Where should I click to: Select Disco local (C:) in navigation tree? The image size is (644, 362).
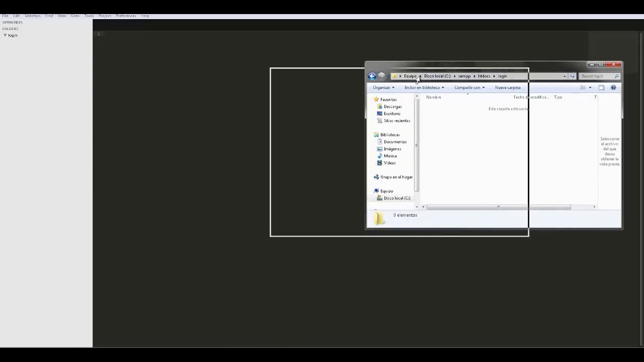(x=397, y=198)
